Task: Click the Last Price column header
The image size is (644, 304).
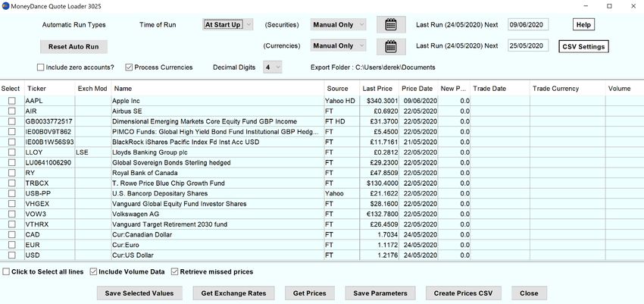Action: point(378,89)
